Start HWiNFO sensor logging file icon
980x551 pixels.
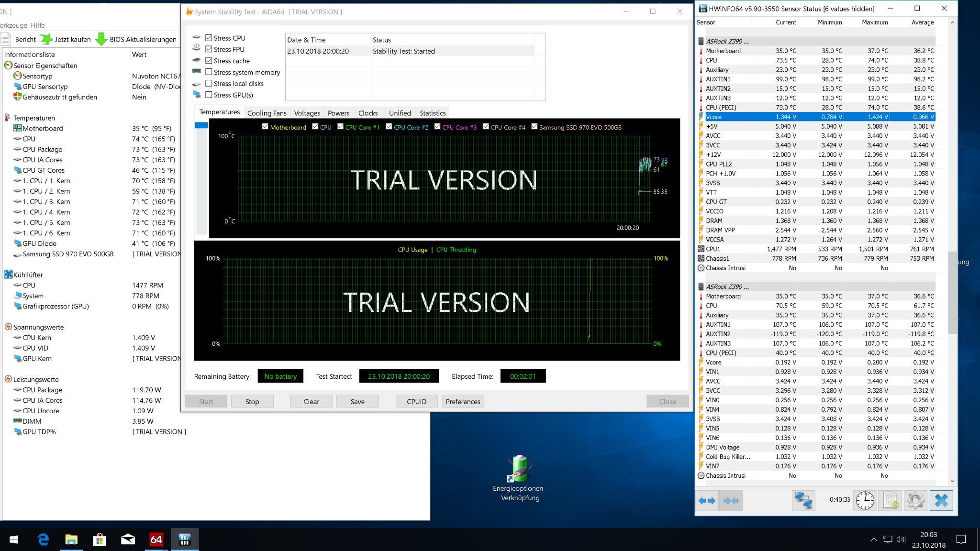point(890,500)
